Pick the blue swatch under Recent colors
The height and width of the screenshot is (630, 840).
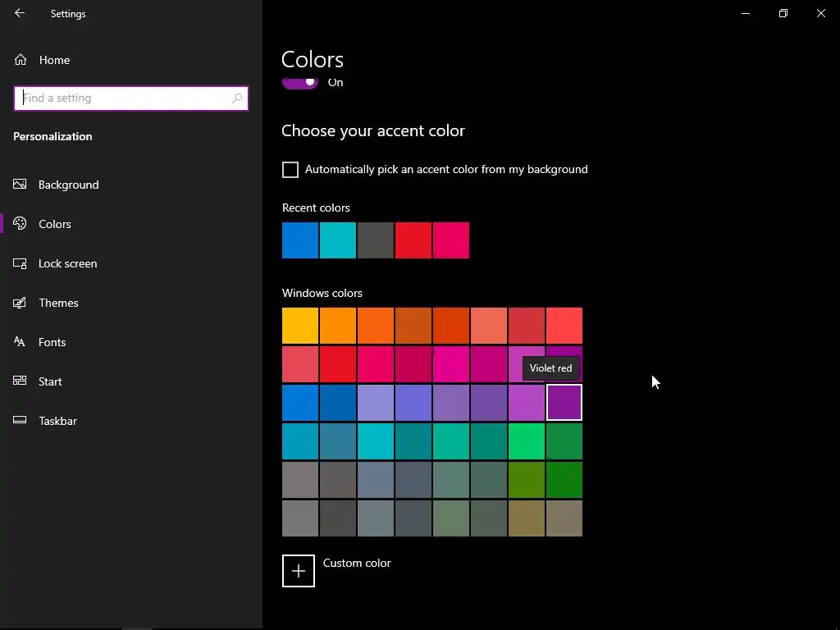[x=300, y=240]
